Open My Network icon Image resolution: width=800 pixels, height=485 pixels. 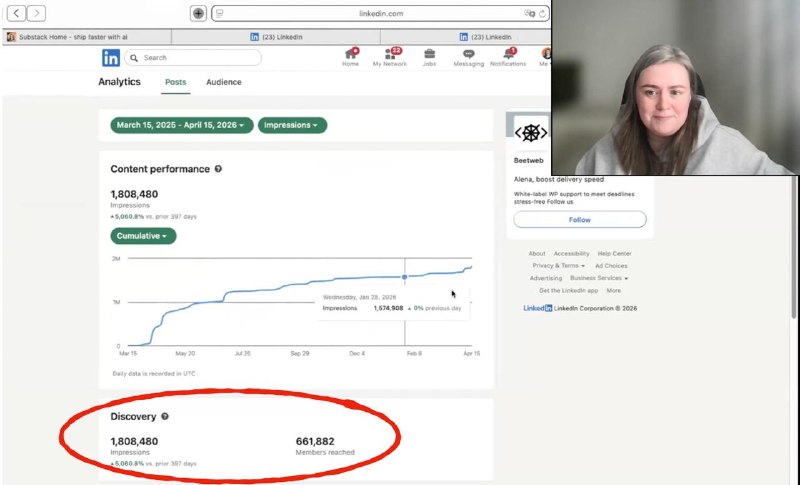point(390,57)
